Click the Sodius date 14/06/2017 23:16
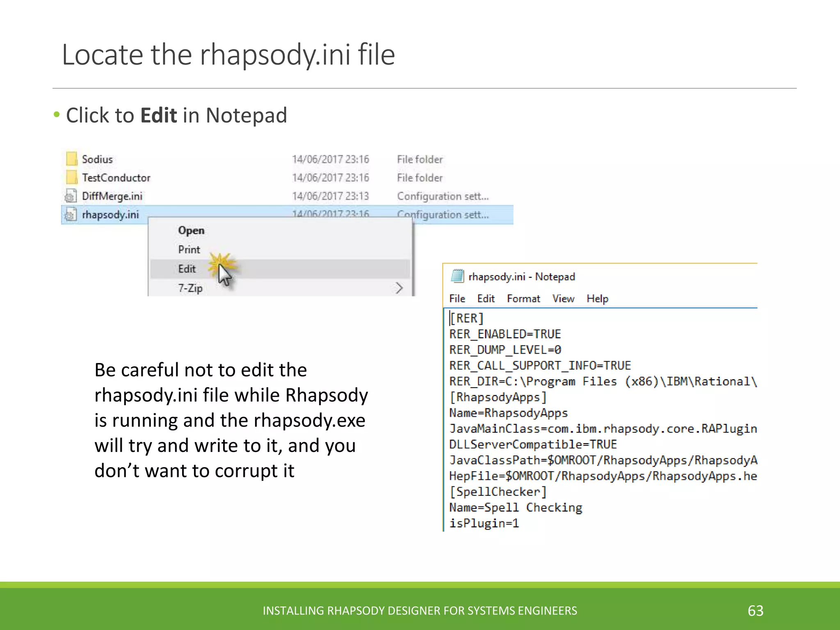This screenshot has width=840, height=630. (x=331, y=159)
